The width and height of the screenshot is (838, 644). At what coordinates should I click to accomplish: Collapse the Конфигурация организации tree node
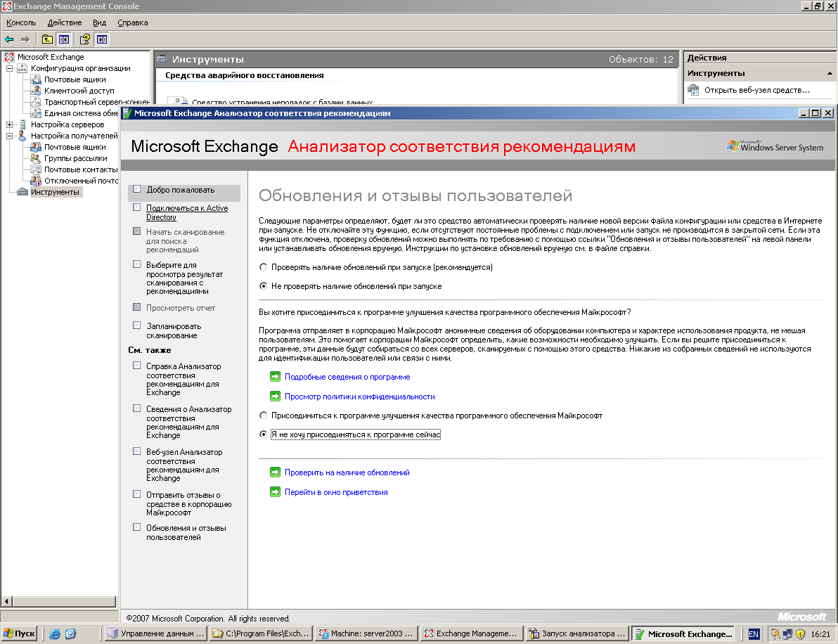tap(9, 68)
